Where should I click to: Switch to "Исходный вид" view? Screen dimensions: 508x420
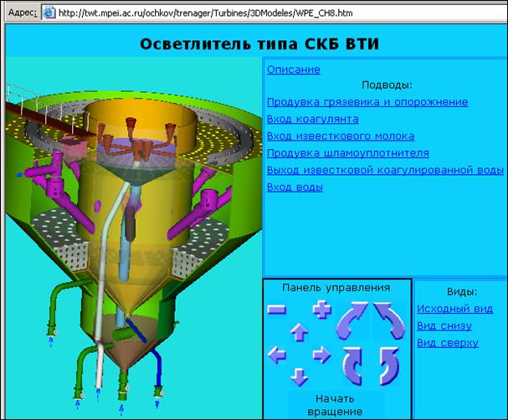click(x=455, y=309)
